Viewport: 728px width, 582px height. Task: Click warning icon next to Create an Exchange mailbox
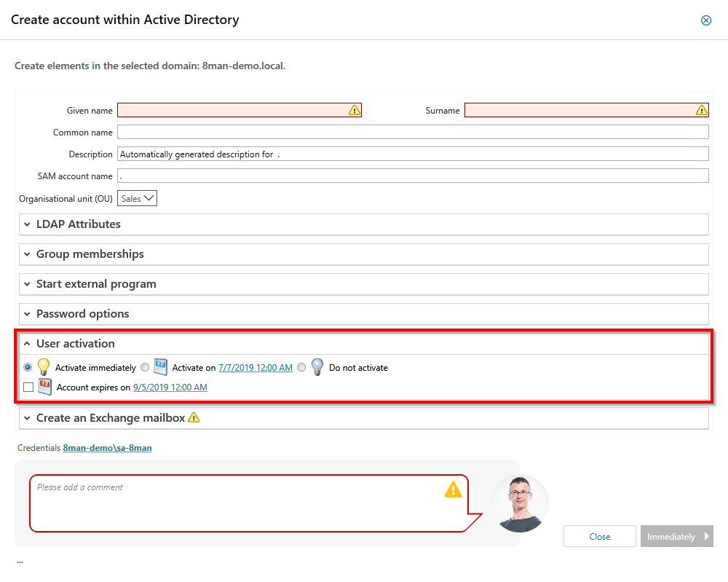(194, 417)
